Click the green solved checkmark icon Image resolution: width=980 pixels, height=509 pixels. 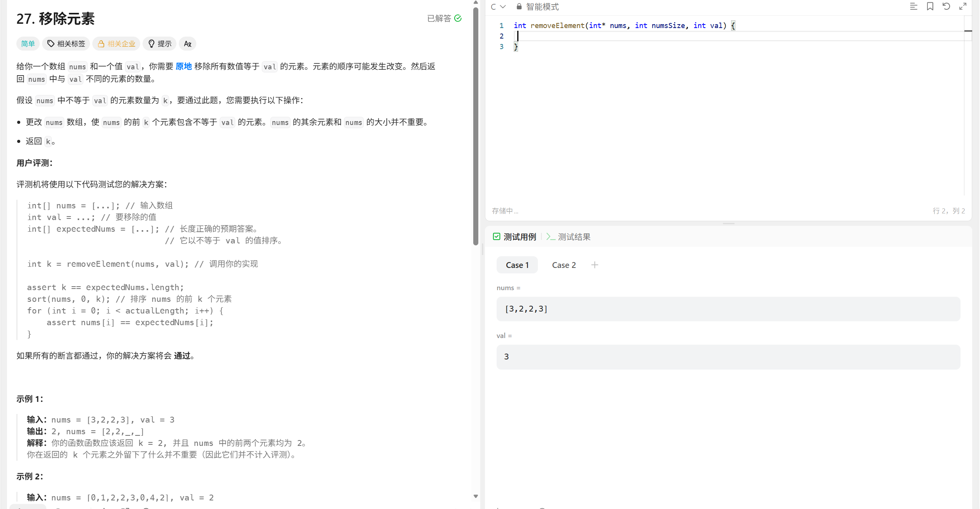click(x=458, y=18)
